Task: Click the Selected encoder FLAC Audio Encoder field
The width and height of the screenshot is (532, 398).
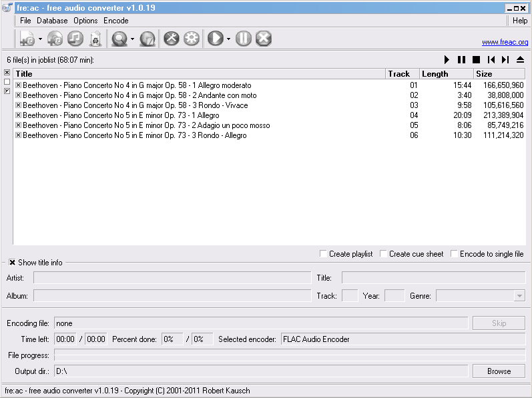Action: [x=403, y=339]
